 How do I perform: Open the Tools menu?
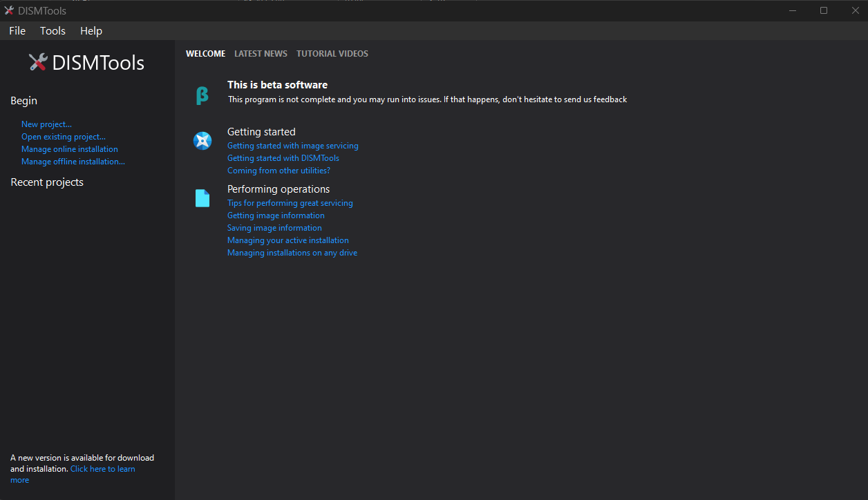(53, 30)
